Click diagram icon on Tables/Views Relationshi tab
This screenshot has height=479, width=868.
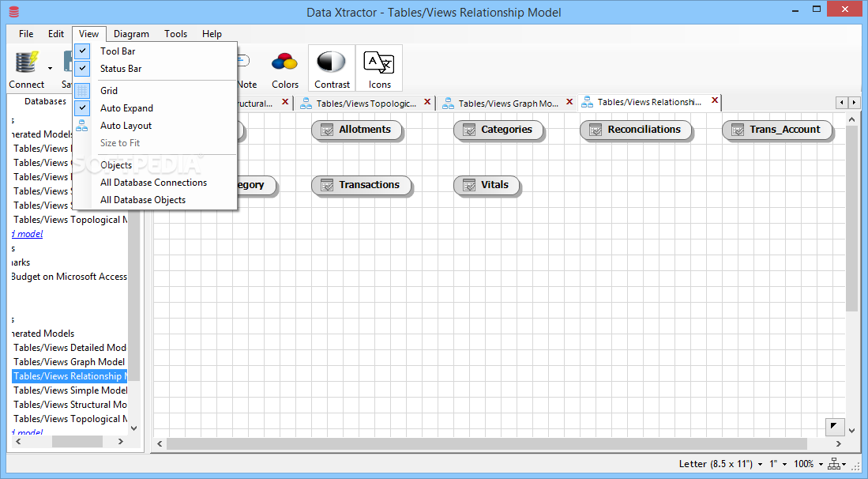point(587,103)
